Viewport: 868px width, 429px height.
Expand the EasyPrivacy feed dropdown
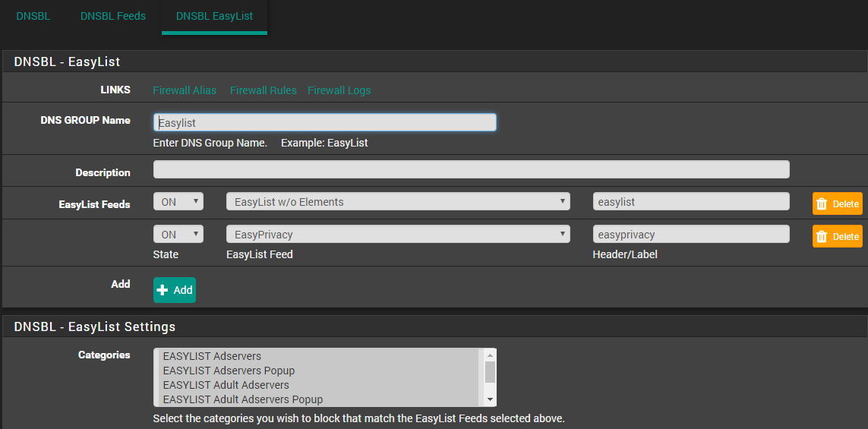click(398, 234)
